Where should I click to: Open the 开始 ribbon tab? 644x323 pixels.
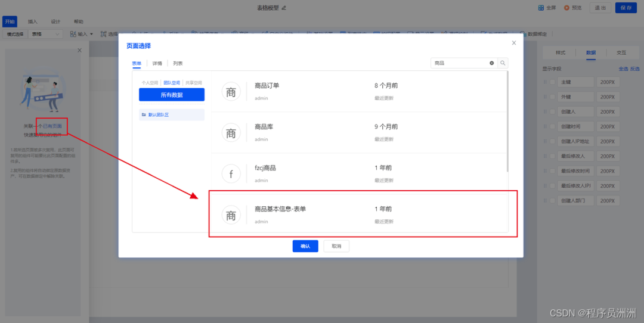[x=10, y=21]
